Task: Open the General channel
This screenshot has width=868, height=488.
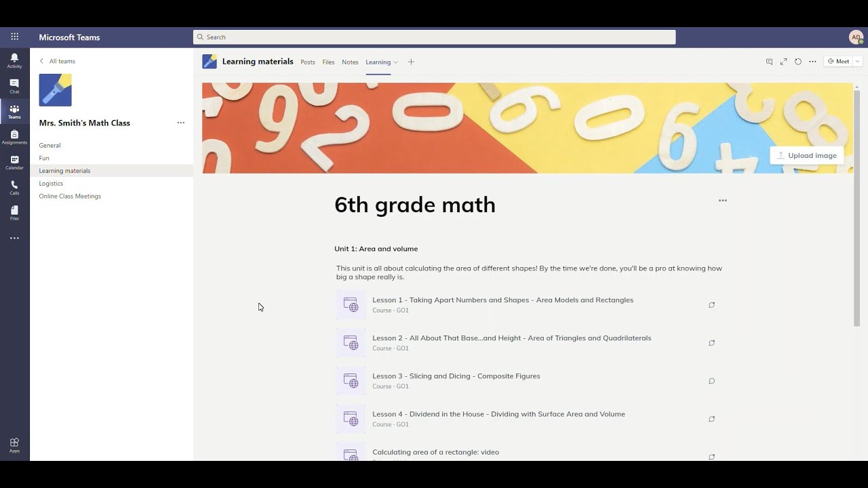Action: tap(50, 146)
